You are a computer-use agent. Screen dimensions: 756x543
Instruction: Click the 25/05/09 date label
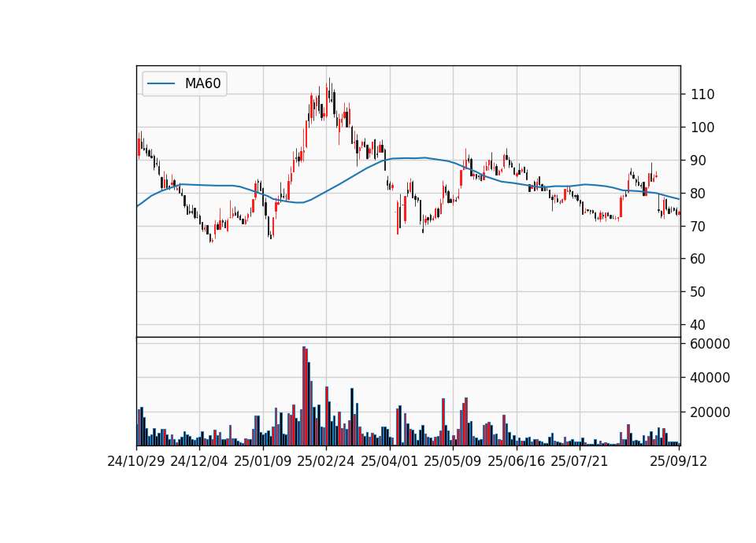pyautogui.click(x=453, y=461)
